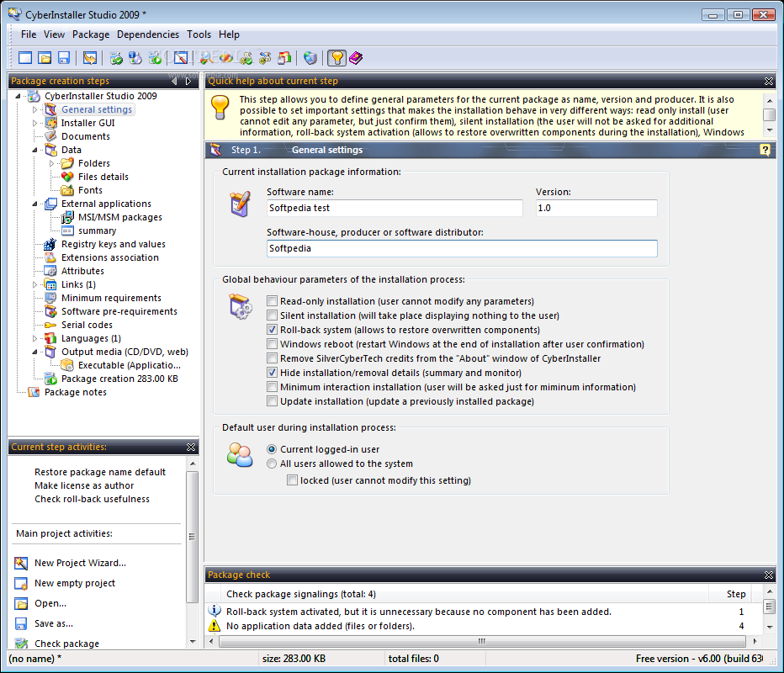Screen dimensions: 784x673
Task: Close the Current step activities panel
Action: point(191,447)
